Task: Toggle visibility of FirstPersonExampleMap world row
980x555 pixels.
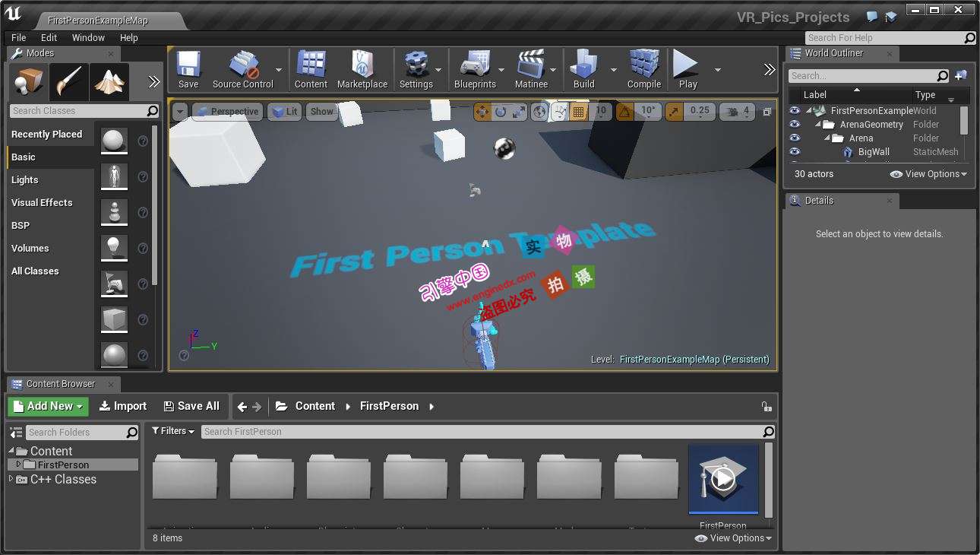Action: tap(795, 110)
